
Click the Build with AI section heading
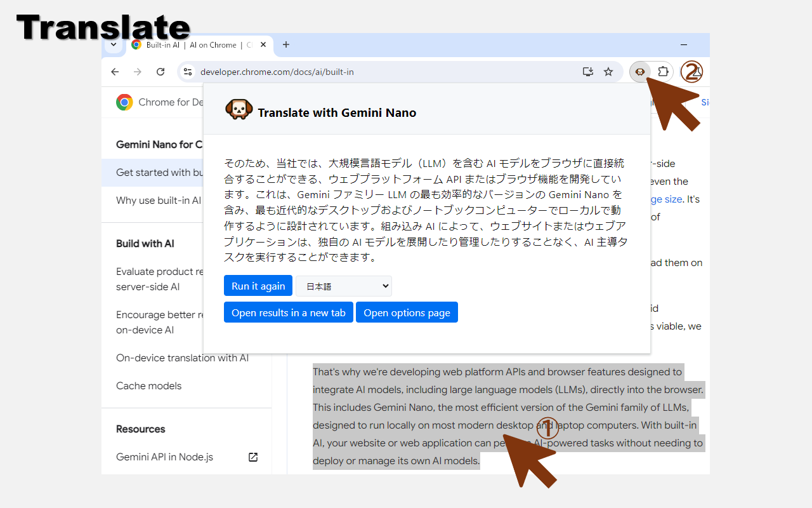pyautogui.click(x=145, y=244)
